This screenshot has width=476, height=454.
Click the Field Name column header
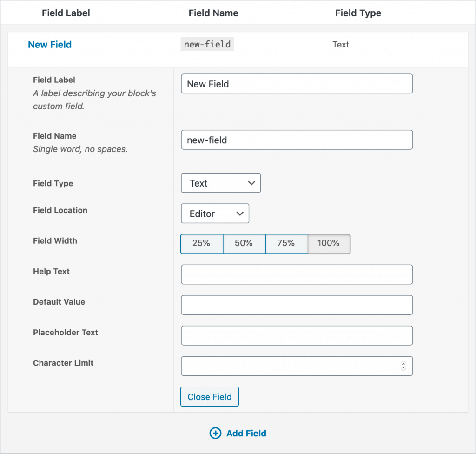[x=213, y=13]
